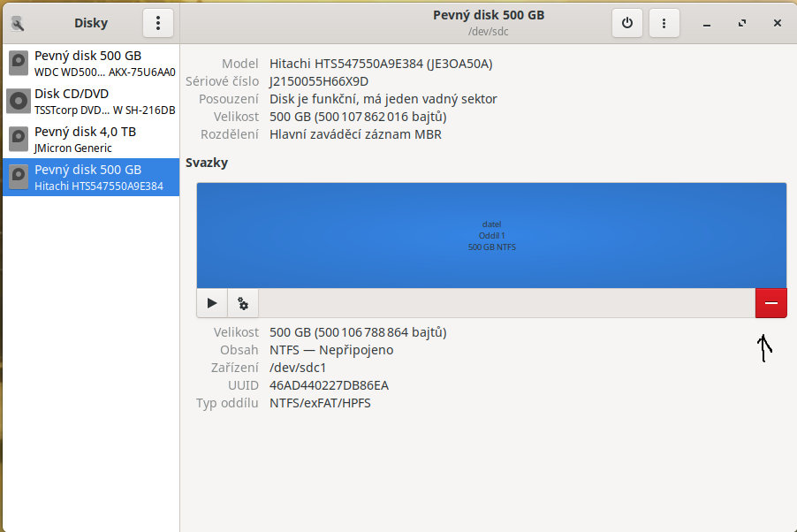Open drive options menu in header bar
Image resolution: width=797 pixels, height=532 pixels.
(664, 23)
